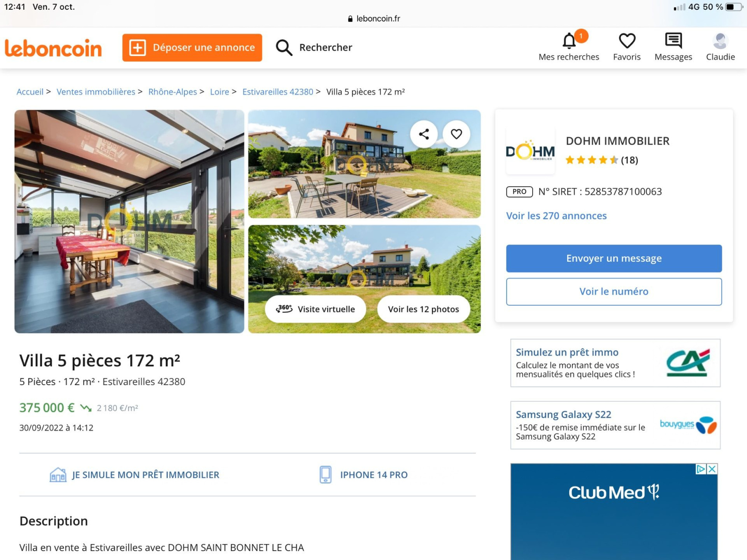The height and width of the screenshot is (560, 747).
Task: Click the Rechercher magnifying glass icon
Action: tap(284, 48)
